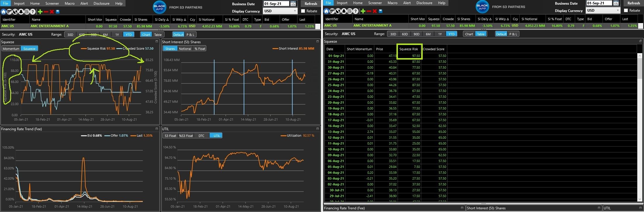644x212 pixels.
Task: Set range to 6M in chart-view window
Action: [105, 35]
